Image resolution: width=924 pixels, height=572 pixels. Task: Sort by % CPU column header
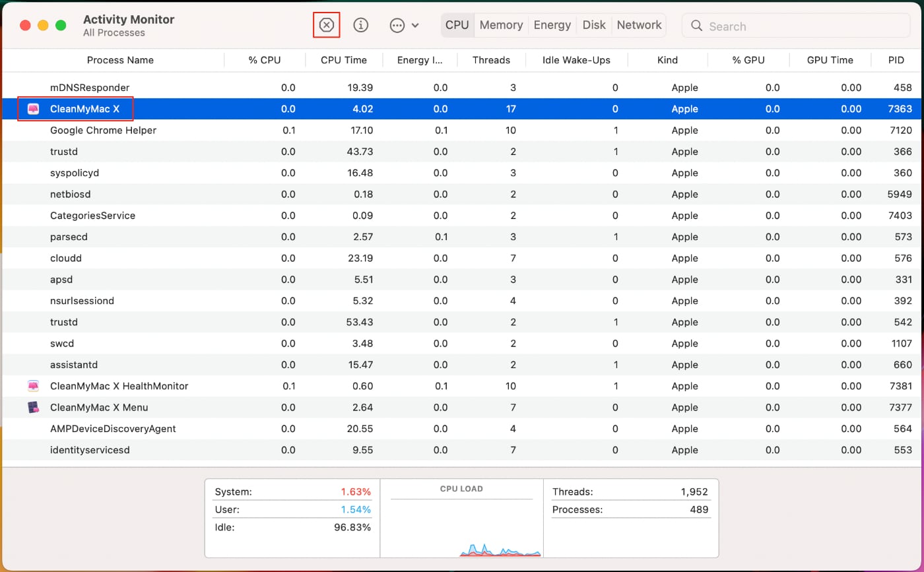click(x=265, y=60)
